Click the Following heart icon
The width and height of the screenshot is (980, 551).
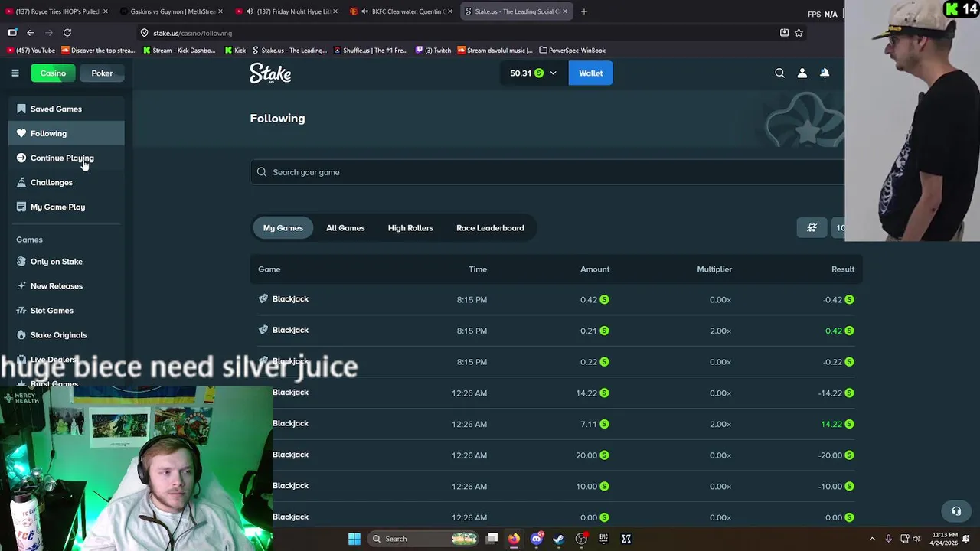pyautogui.click(x=21, y=133)
